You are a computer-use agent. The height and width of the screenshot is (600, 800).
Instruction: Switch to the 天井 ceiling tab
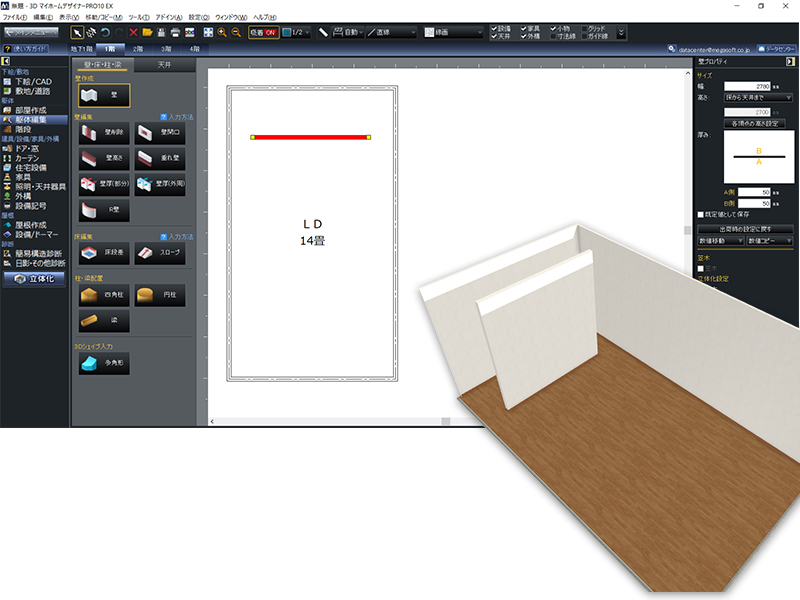click(x=163, y=65)
